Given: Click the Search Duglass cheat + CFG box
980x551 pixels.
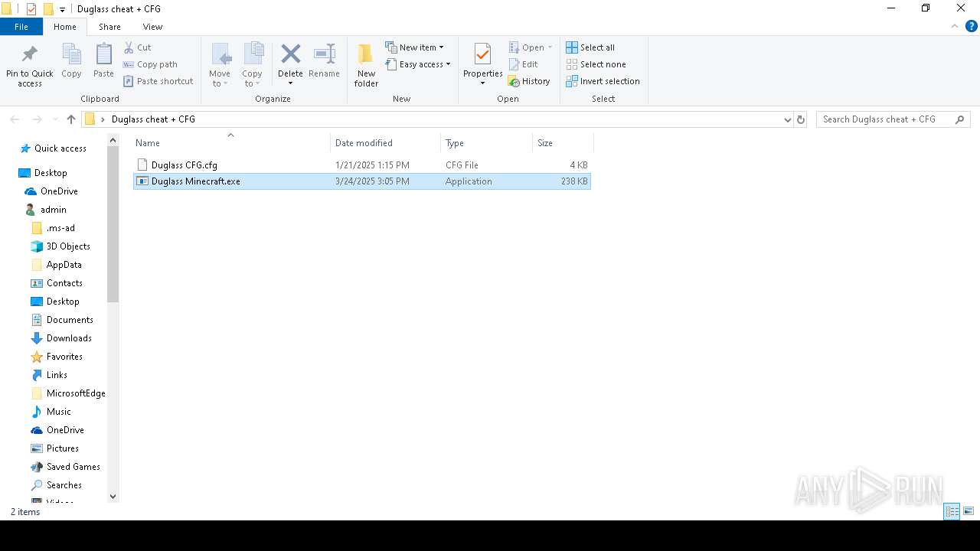Looking at the screenshot, I should (893, 119).
